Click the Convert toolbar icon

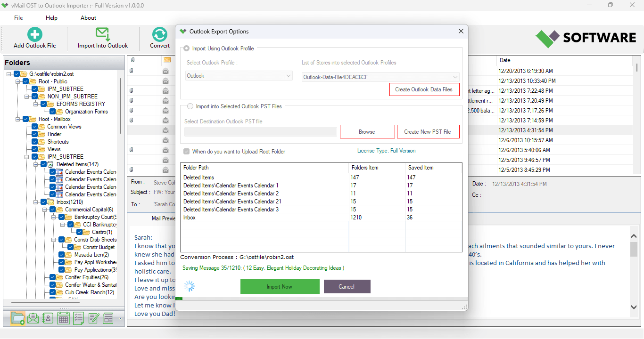click(x=160, y=34)
